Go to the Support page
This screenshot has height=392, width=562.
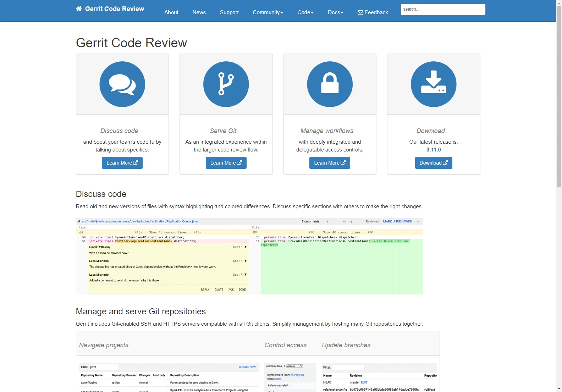point(229,12)
